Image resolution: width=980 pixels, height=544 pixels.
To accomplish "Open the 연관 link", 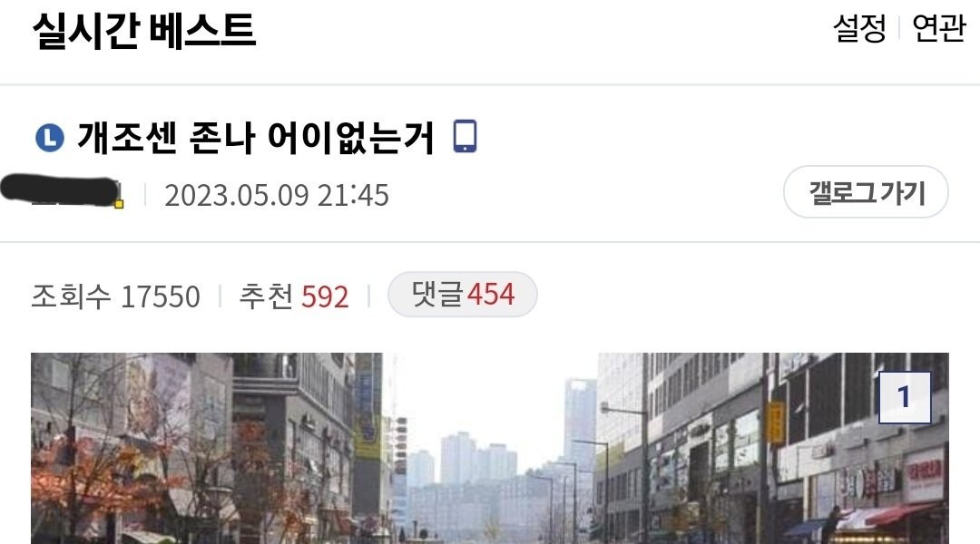I will pyautogui.click(x=939, y=29).
